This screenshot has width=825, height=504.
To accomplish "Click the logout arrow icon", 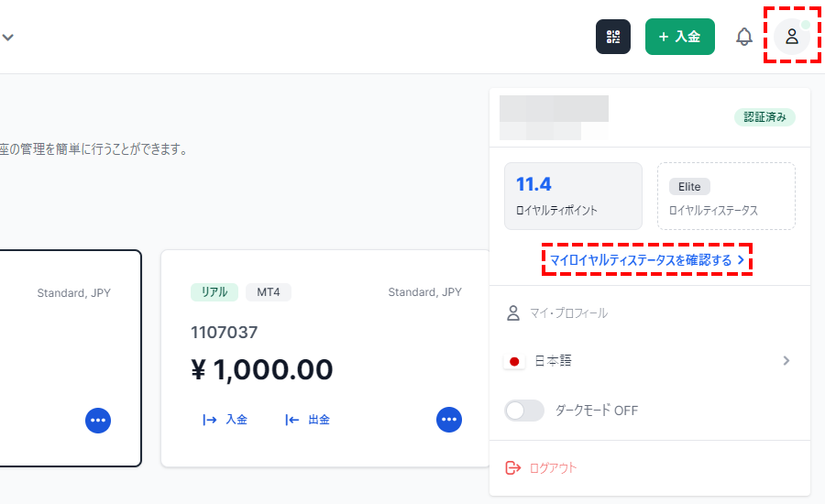I will click(x=513, y=467).
